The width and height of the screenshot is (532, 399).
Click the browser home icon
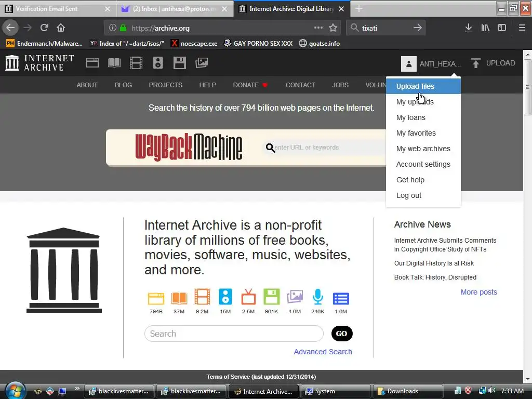61,28
